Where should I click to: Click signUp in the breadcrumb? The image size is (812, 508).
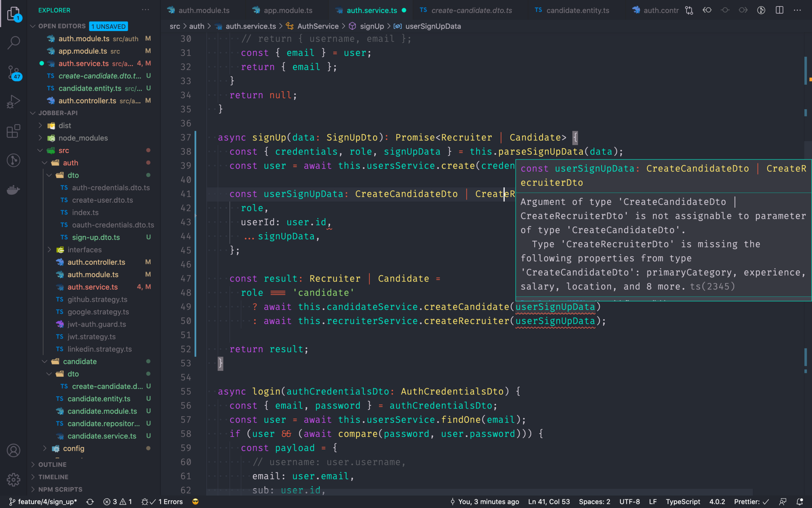coord(372,26)
